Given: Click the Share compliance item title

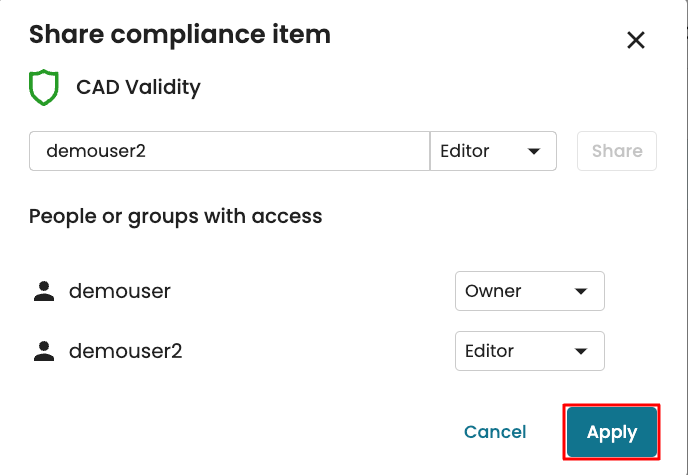Looking at the screenshot, I should pos(180,35).
